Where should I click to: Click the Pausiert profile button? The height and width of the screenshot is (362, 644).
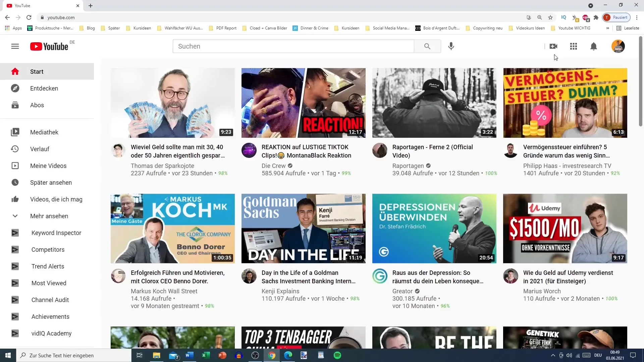point(616,17)
